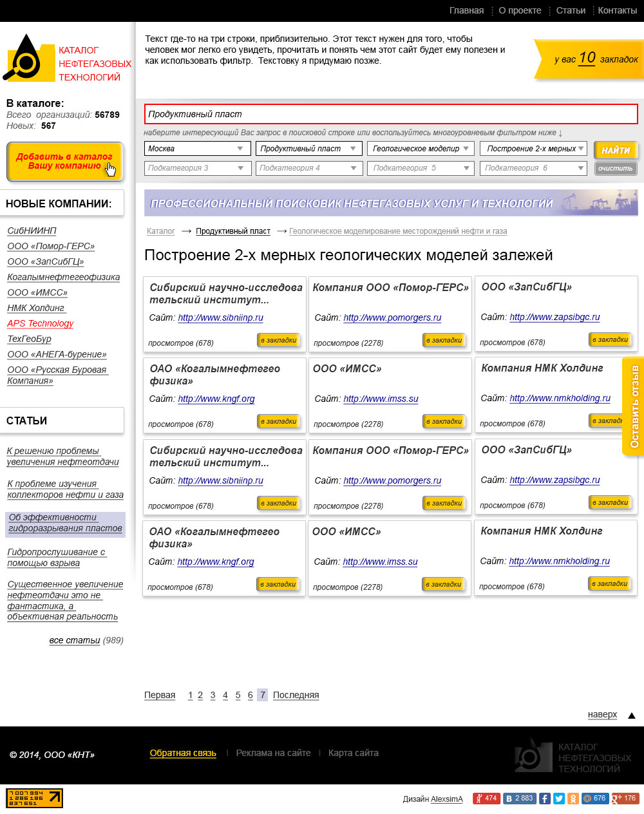This screenshot has width=644, height=814.
Task: Click Добавить в каталог Вашу компанию button
Action: click(64, 162)
